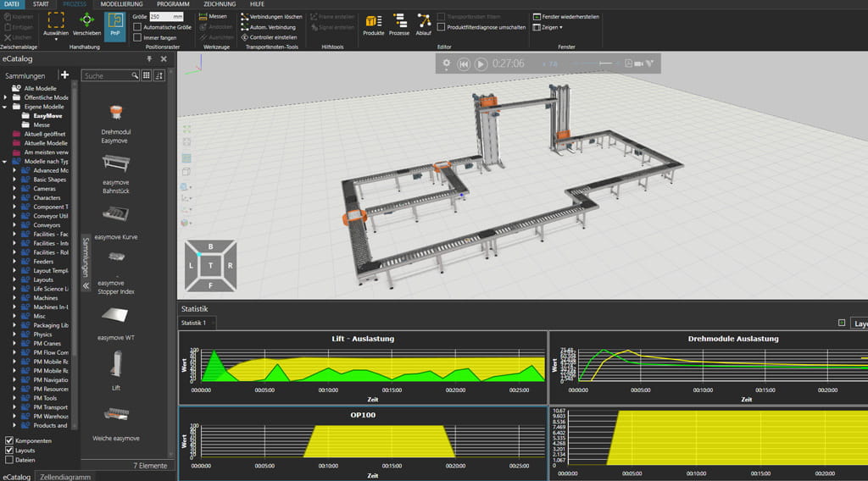868x481 pixels.
Task: Play the simulation
Action: (481, 64)
